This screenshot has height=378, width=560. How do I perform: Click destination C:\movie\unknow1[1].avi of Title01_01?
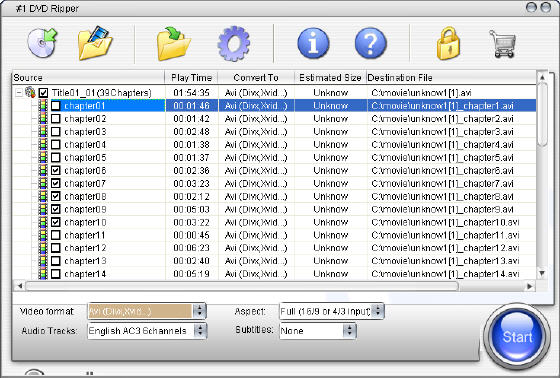click(421, 93)
